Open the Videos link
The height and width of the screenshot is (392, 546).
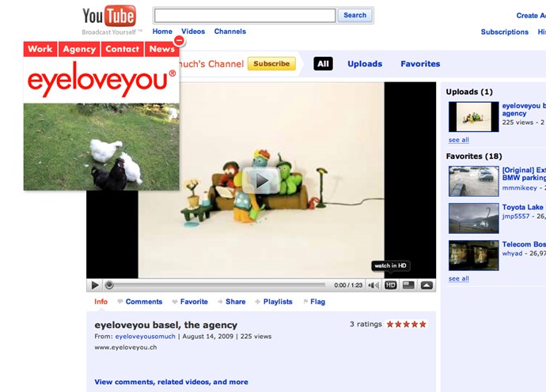(x=193, y=32)
